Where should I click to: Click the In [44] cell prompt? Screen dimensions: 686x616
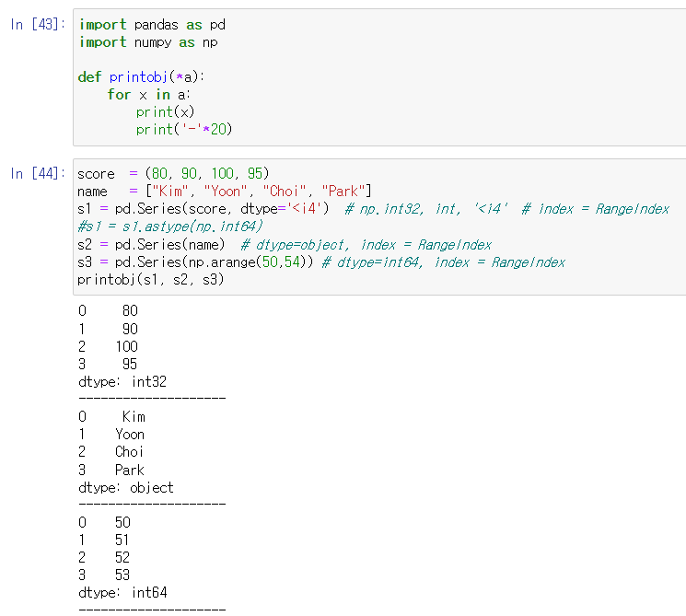(x=38, y=174)
